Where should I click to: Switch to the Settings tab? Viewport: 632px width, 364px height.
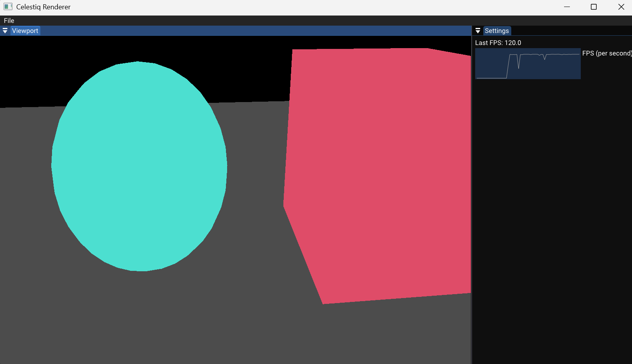[x=497, y=31]
